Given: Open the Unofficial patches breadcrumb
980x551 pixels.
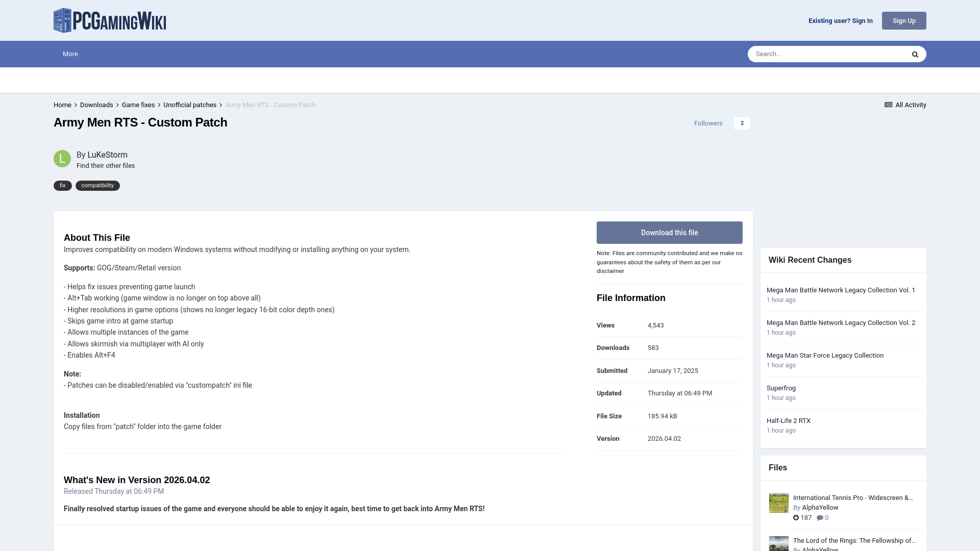Looking at the screenshot, I should click(190, 105).
